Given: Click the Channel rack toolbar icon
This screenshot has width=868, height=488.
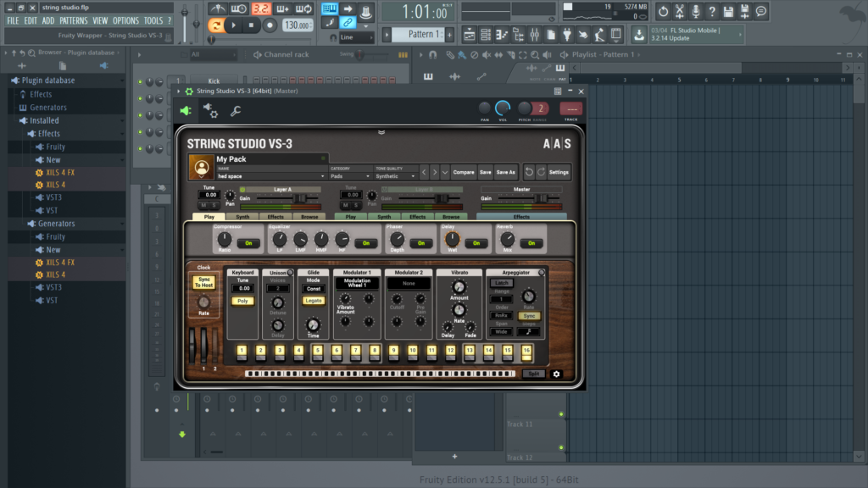Looking at the screenshot, I should [487, 35].
